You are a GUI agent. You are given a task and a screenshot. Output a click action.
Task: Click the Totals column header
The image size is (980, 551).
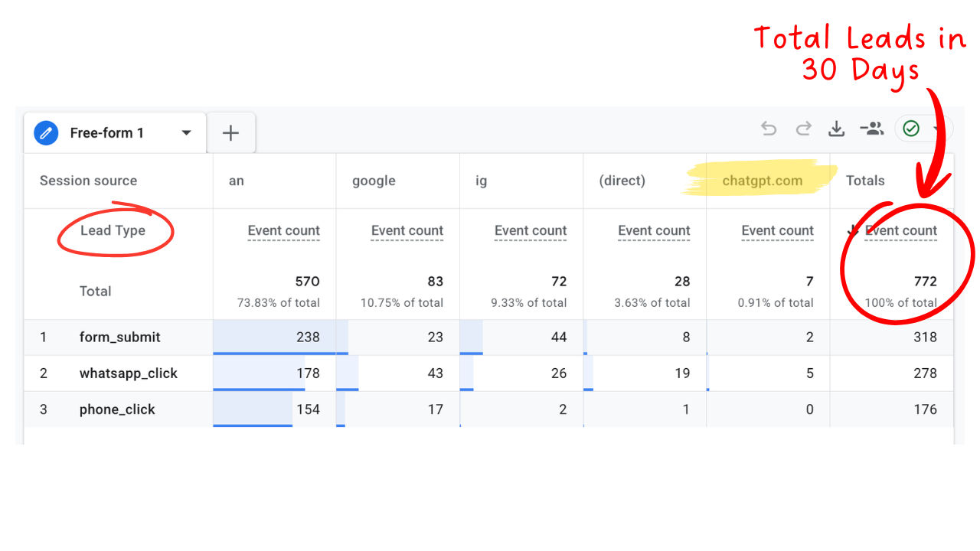865,181
